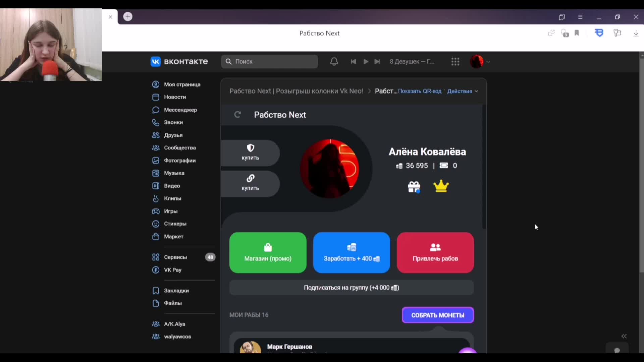Skip to next track in player
The image size is (644, 362).
click(377, 62)
